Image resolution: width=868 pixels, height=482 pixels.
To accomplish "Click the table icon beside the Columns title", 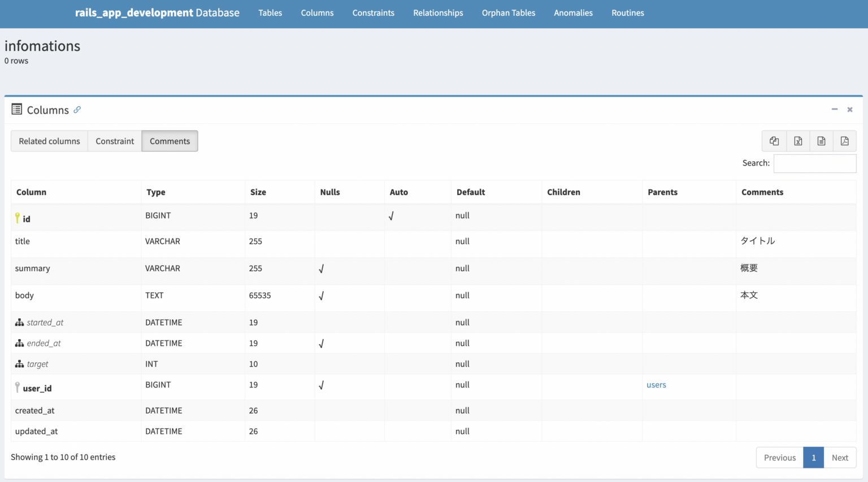I will pyautogui.click(x=18, y=110).
